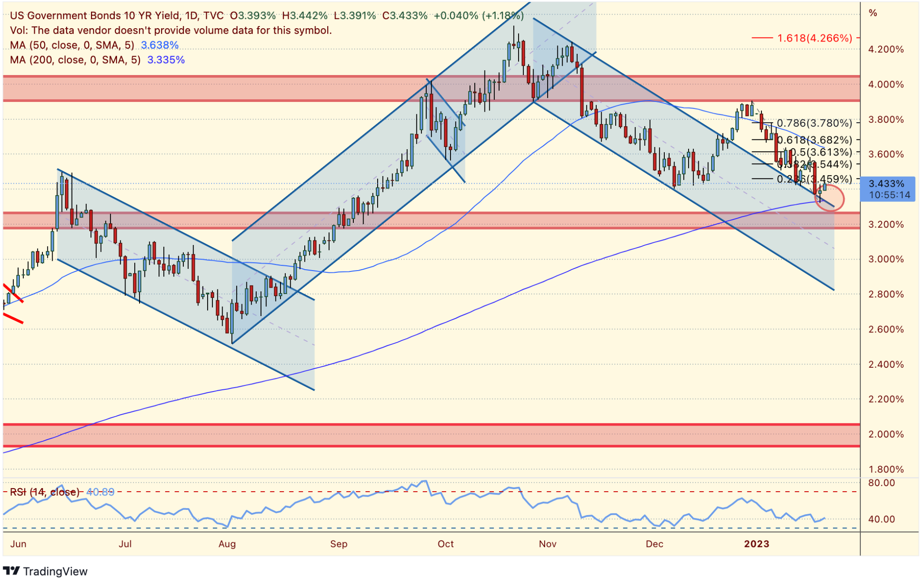This screenshot has width=924, height=580.
Task: Click the RSI 80.00 scale label
Action: (x=882, y=483)
